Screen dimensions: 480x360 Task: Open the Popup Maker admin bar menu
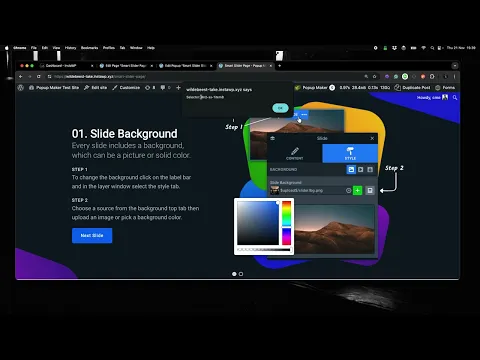click(315, 87)
